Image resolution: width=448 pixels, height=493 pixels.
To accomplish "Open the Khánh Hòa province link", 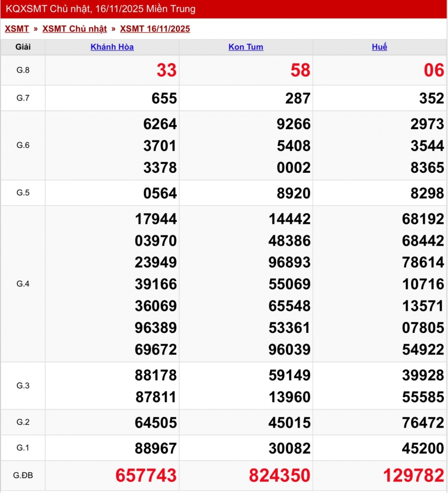I will (112, 47).
